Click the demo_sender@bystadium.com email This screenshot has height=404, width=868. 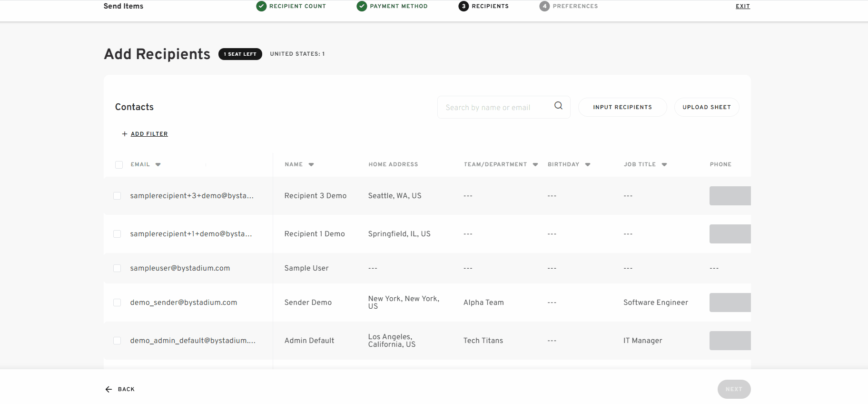point(184,303)
